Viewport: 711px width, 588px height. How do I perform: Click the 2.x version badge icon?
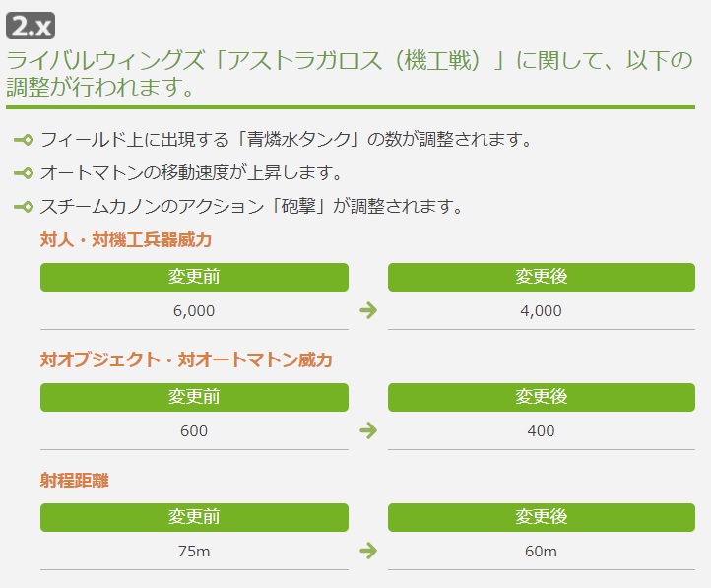coord(31,26)
